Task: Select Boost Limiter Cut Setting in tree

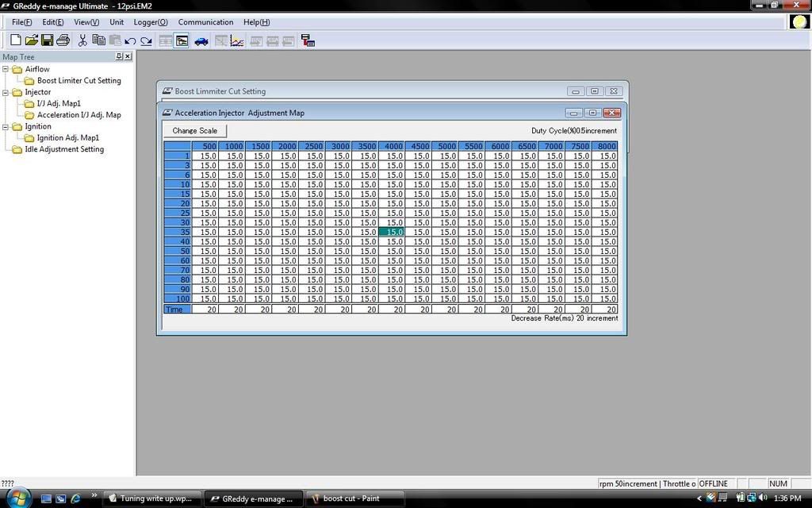Action: 79,80
